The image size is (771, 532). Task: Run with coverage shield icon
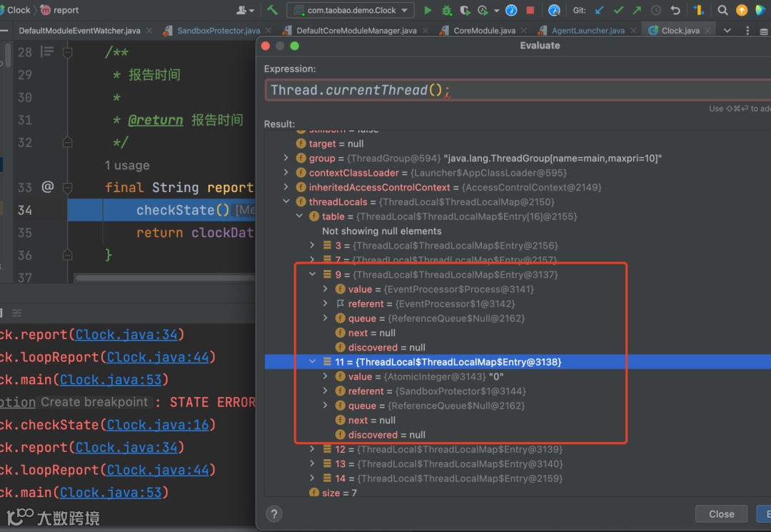pyautogui.click(x=465, y=10)
